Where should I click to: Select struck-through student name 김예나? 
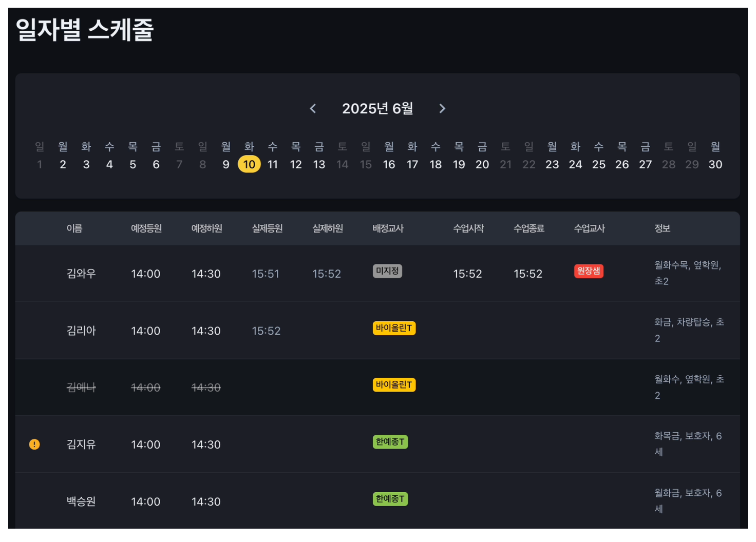click(x=81, y=388)
